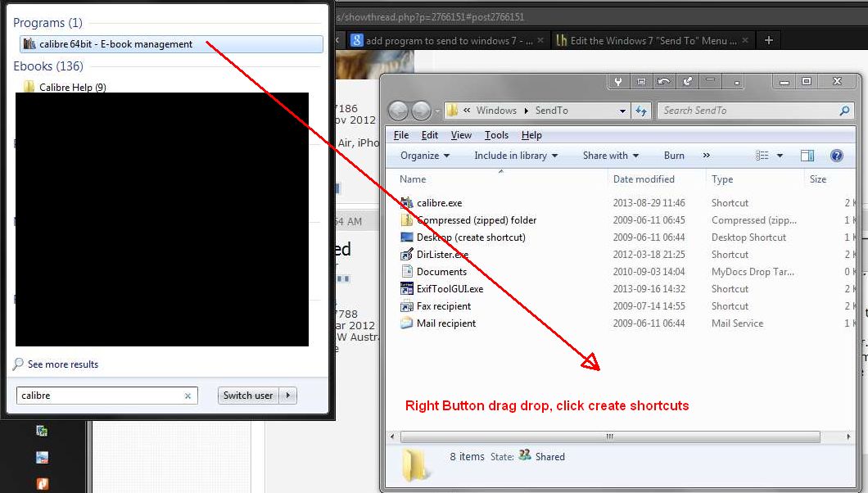Select Compressed (zipped) folder item
Viewport: 868px width, 493px height.
click(x=476, y=220)
